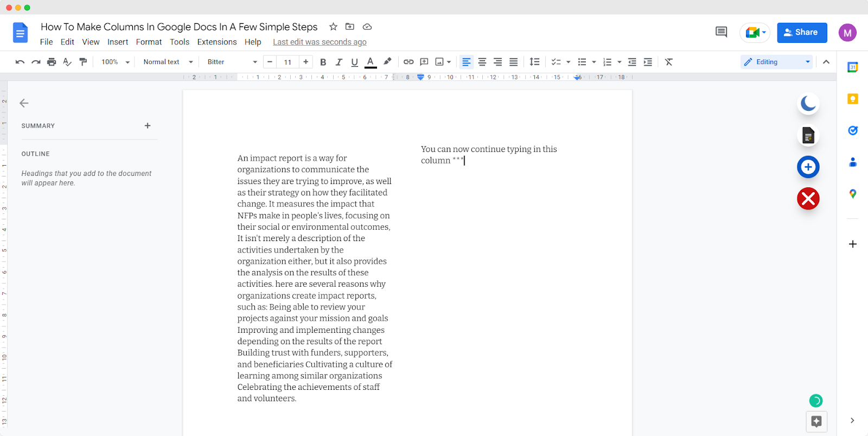The width and height of the screenshot is (868, 436).
Task: Click the dark mode moon icon
Action: coord(808,103)
